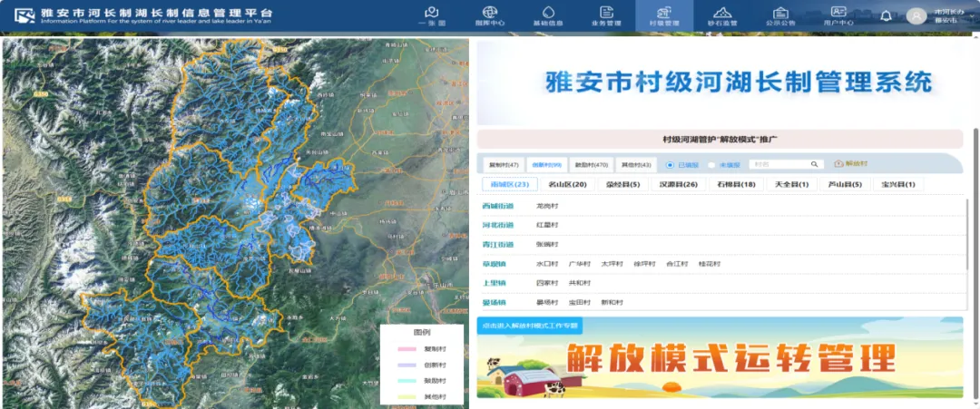Click the 解放村 link with house icon
Image resolution: width=980 pixels, height=409 pixels.
[x=850, y=164]
